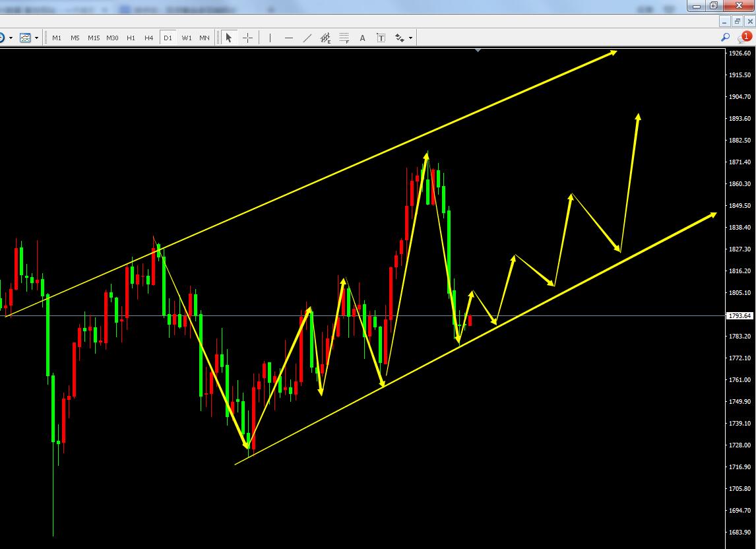
Task: Click the 1728.00 price scale value
Action: click(740, 445)
